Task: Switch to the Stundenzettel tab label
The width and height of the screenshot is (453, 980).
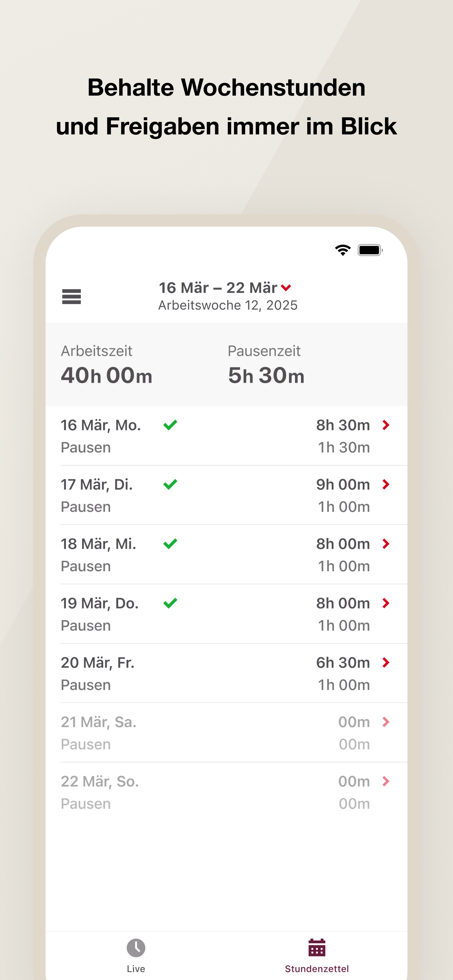Action: point(317,969)
